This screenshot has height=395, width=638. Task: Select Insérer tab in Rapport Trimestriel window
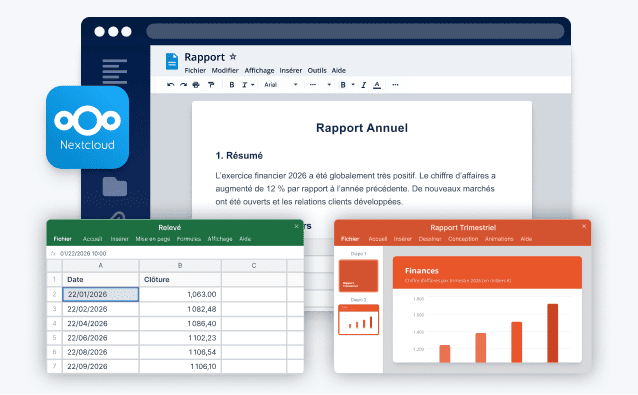(402, 239)
